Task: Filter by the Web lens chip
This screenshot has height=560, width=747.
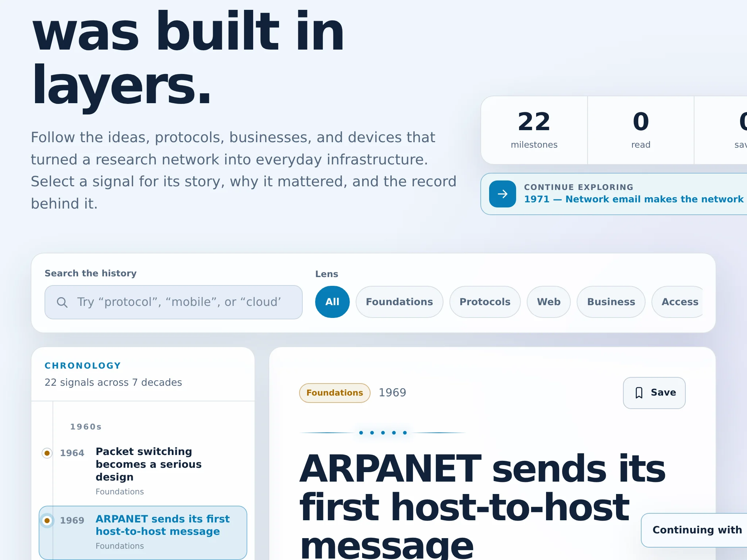Action: point(549,302)
